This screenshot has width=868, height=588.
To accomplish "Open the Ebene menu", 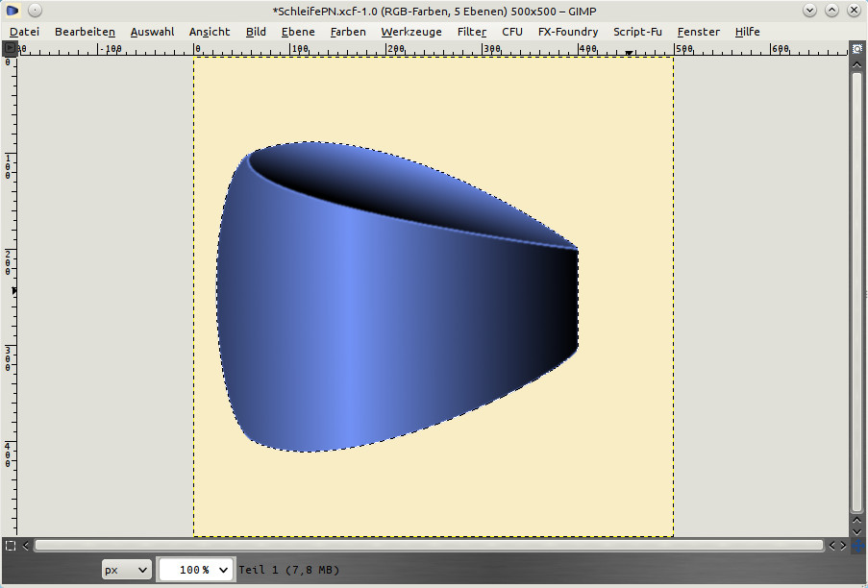I will tap(298, 32).
